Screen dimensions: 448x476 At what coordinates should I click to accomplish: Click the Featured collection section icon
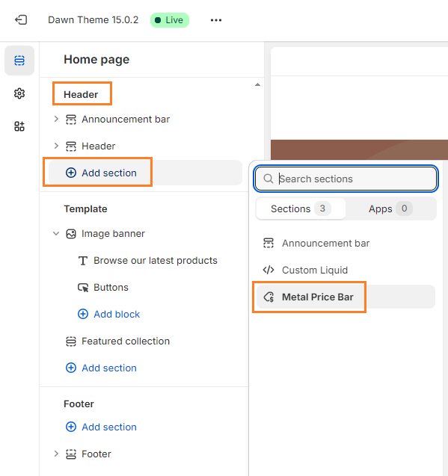tap(71, 341)
